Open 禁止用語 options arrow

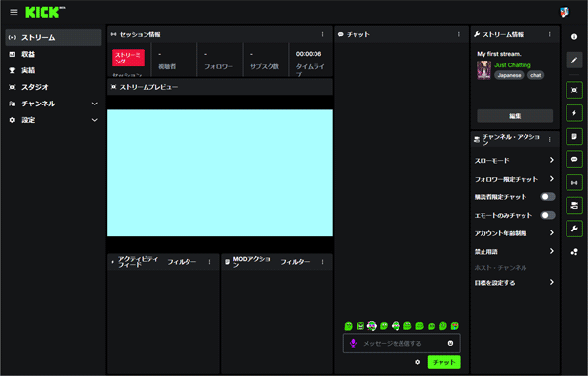point(551,251)
